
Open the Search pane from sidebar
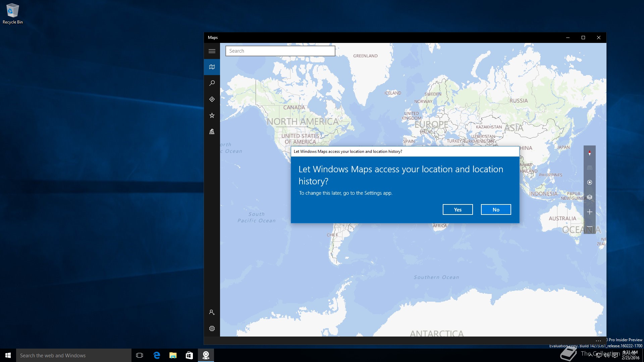click(212, 83)
